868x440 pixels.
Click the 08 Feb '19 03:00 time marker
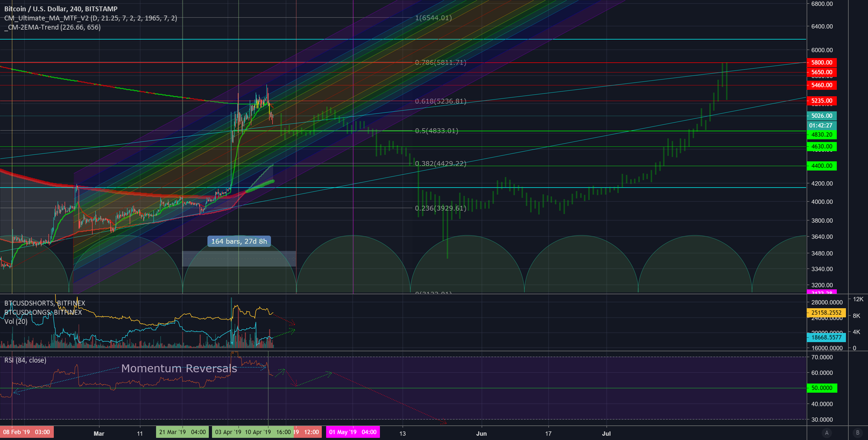[26, 432]
